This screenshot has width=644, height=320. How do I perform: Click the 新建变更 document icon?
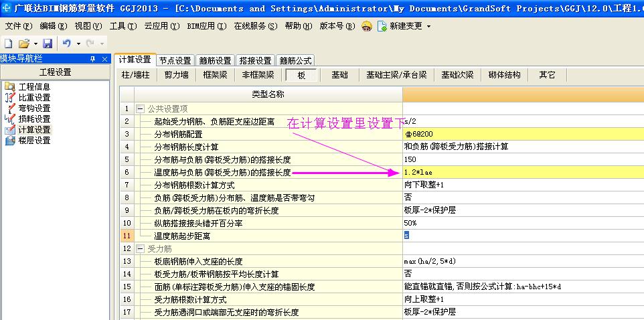pyautogui.click(x=382, y=26)
